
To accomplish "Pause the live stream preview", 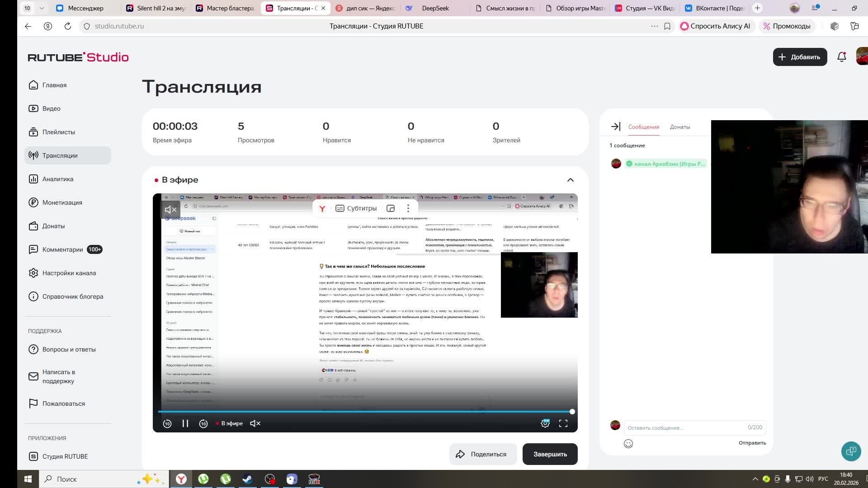I will click(185, 423).
